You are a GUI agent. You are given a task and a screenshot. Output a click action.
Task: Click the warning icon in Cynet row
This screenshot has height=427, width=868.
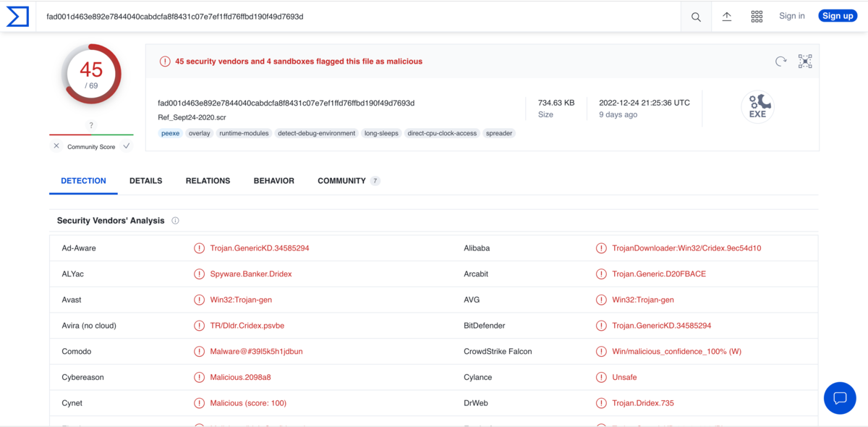click(199, 403)
